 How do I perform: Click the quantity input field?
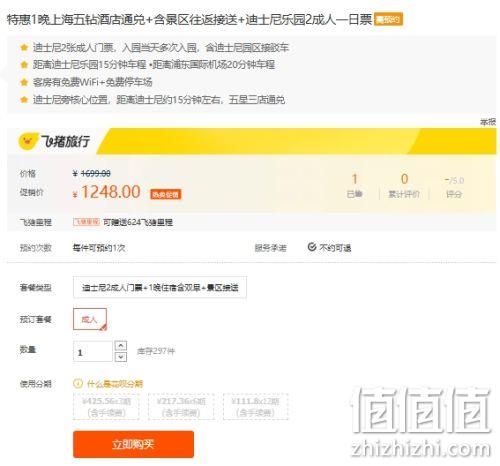pyautogui.click(x=93, y=352)
